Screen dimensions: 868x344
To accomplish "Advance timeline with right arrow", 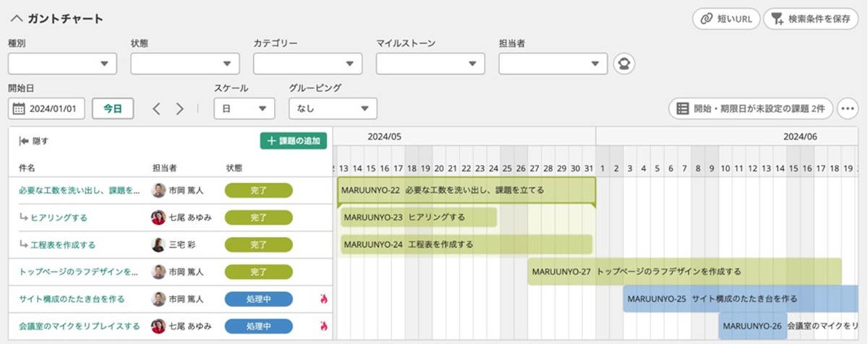I will click(180, 109).
